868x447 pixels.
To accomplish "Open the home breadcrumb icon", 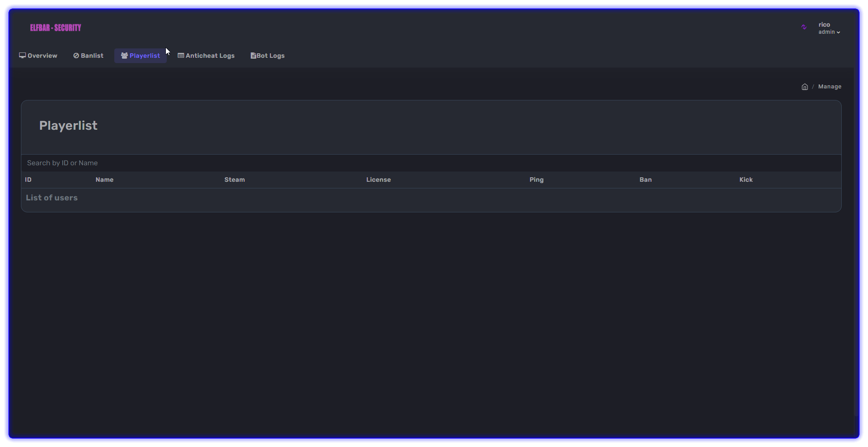I will tap(805, 87).
